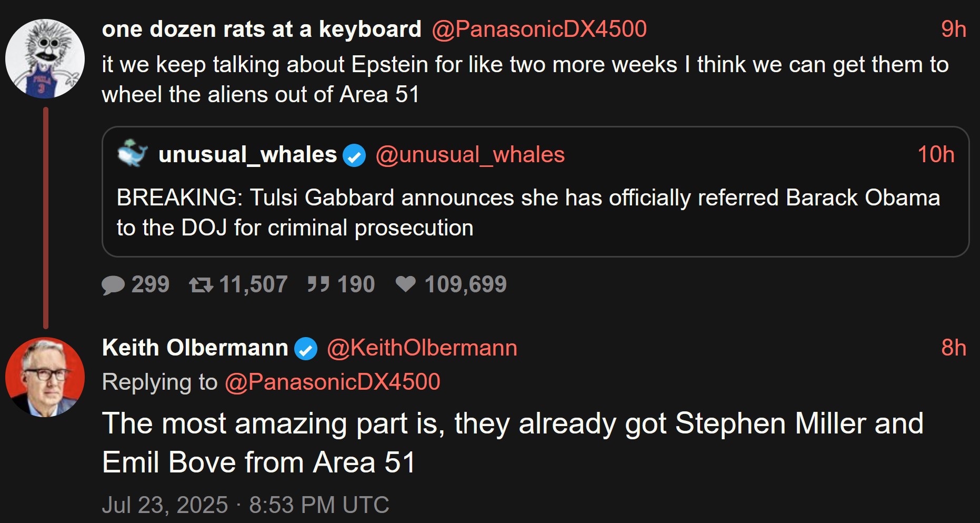The height and width of the screenshot is (523, 980).
Task: Click the one dozen rats display name
Action: coord(262,29)
